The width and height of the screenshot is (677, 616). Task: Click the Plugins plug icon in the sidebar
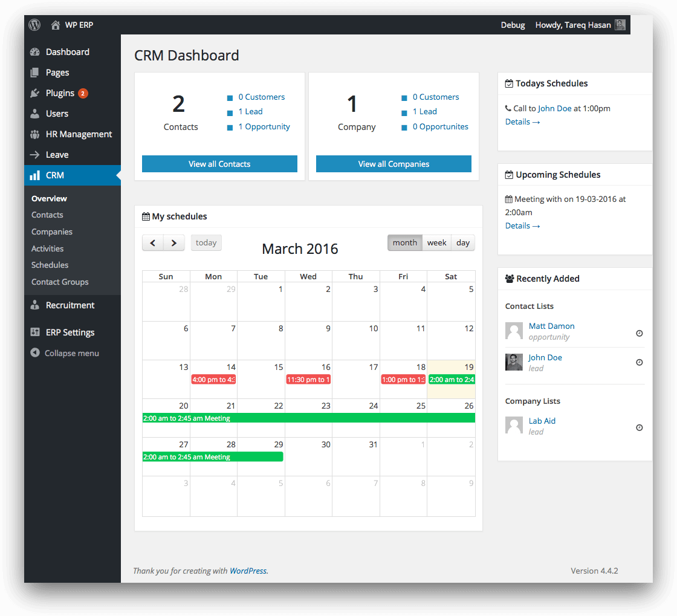click(35, 93)
